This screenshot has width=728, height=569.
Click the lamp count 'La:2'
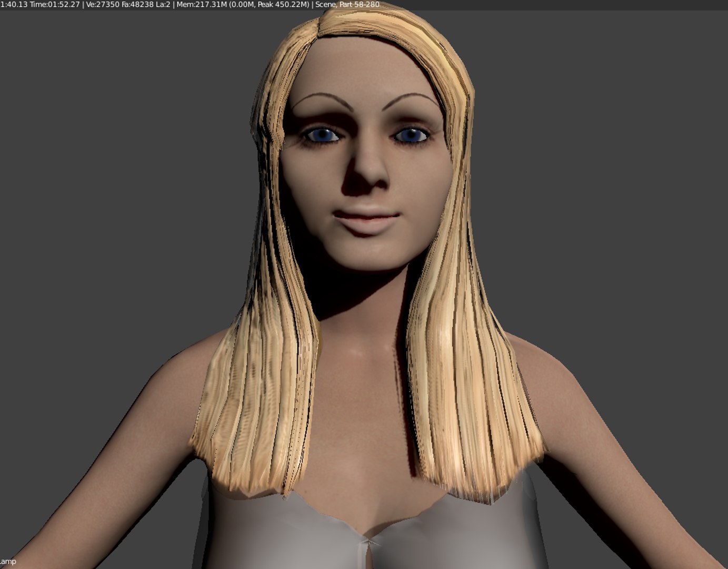[163, 5]
